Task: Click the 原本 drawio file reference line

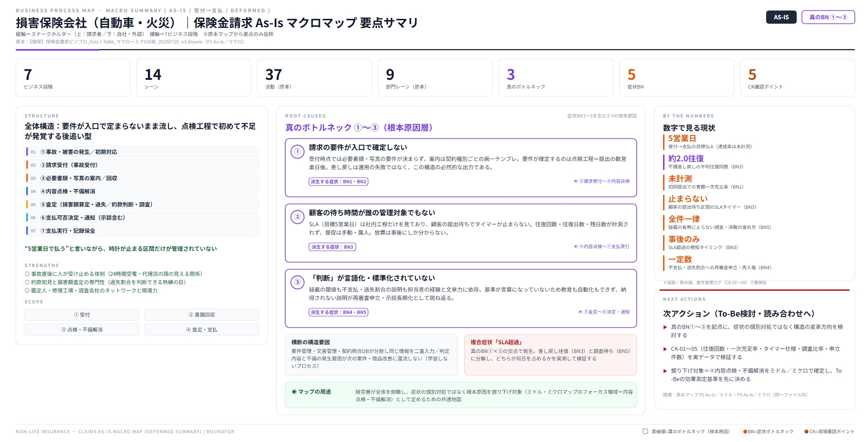Action: [x=130, y=42]
